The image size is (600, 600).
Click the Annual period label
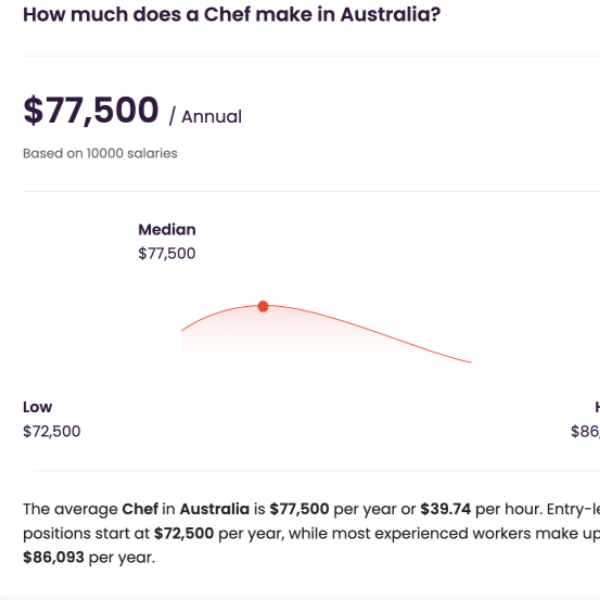[x=212, y=117]
